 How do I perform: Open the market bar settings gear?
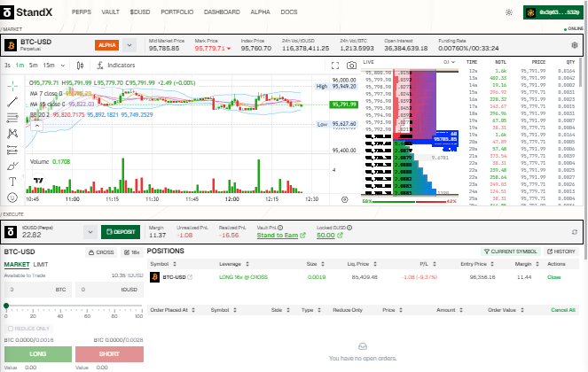[574, 45]
